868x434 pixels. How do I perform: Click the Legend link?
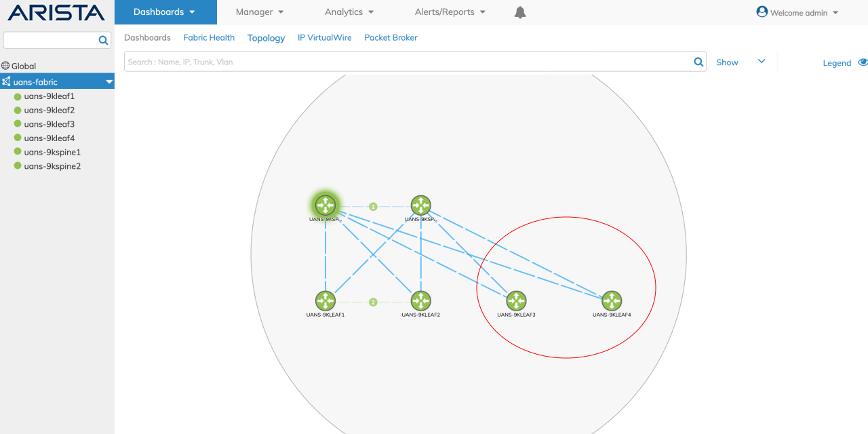pos(837,63)
